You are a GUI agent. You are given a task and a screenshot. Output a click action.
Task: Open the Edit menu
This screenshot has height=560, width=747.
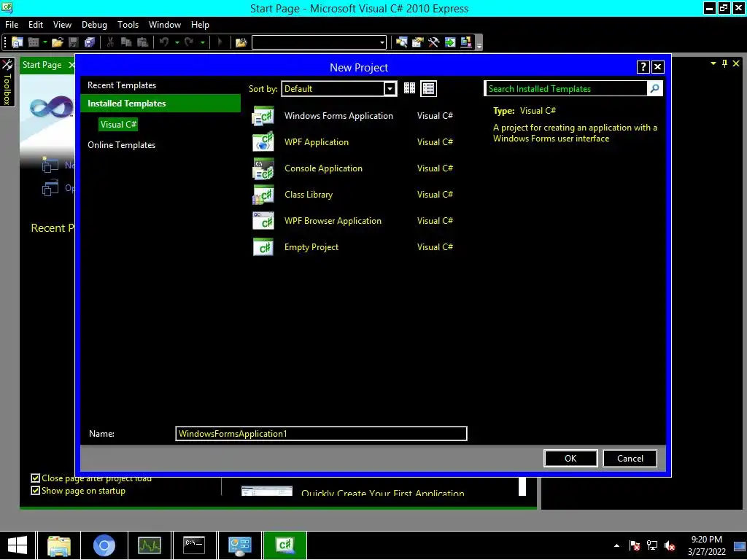pos(36,25)
